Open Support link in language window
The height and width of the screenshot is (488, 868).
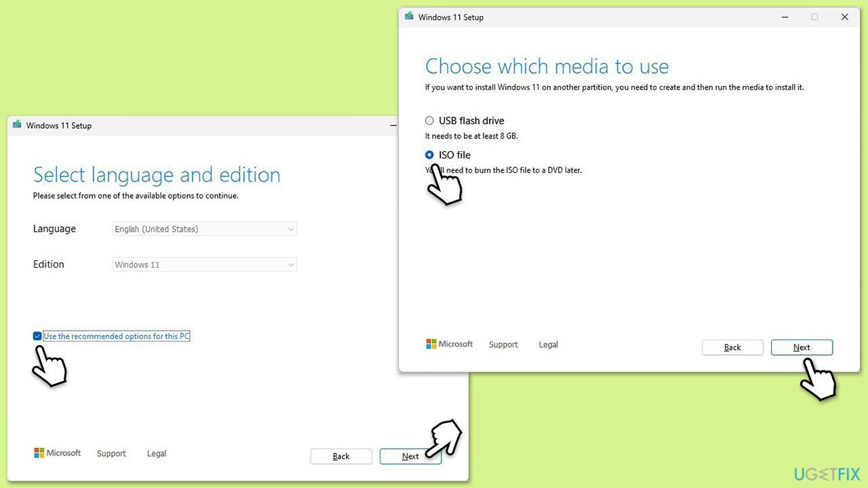(111, 453)
